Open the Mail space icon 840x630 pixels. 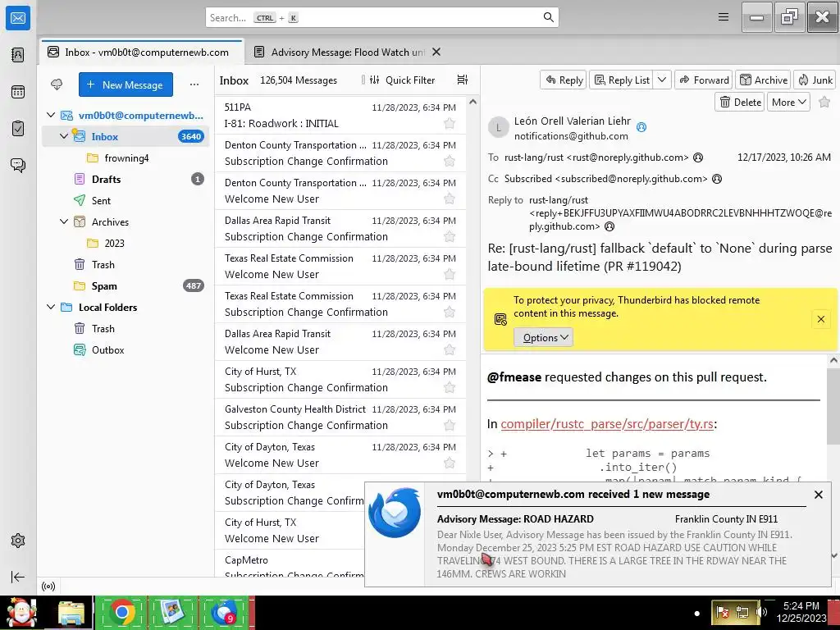click(x=18, y=18)
